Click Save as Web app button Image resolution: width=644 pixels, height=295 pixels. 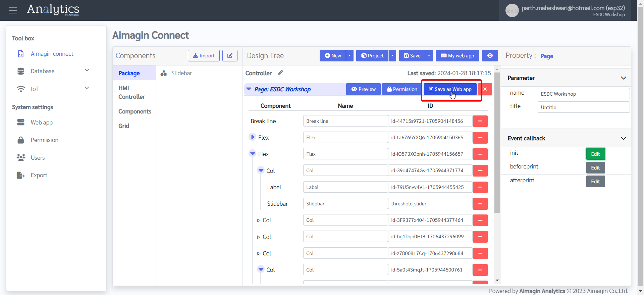pos(450,89)
